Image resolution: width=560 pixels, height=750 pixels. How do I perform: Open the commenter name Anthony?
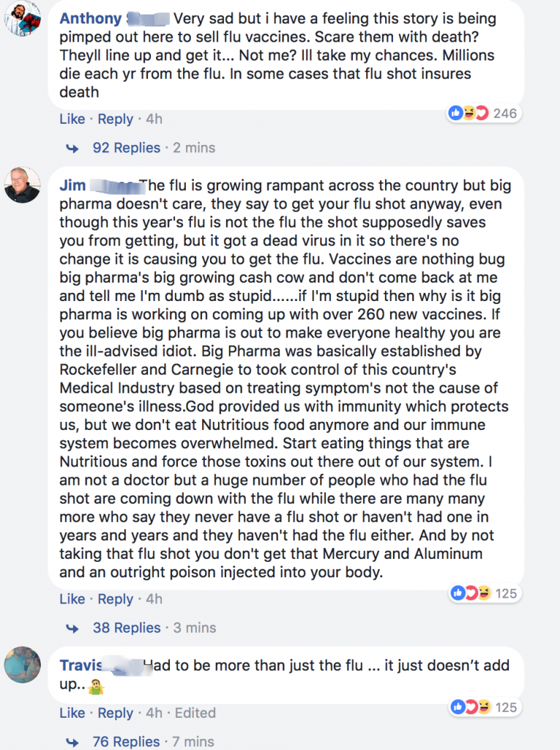(89, 18)
